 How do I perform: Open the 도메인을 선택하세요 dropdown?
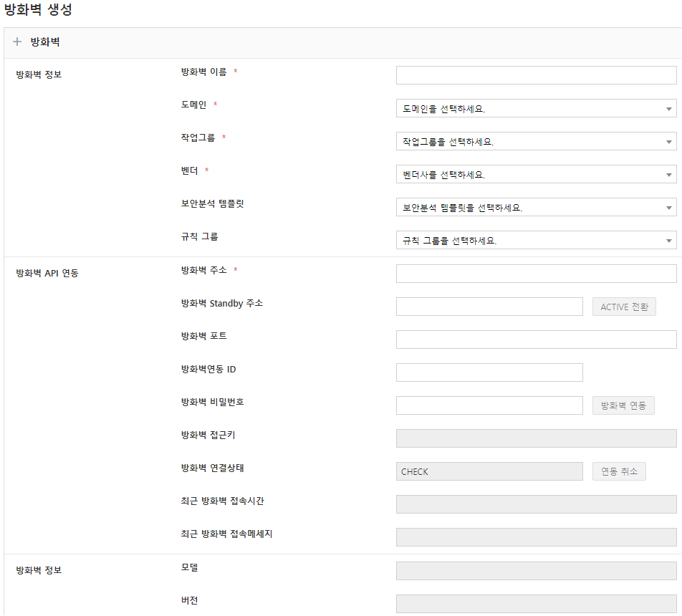[537, 108]
